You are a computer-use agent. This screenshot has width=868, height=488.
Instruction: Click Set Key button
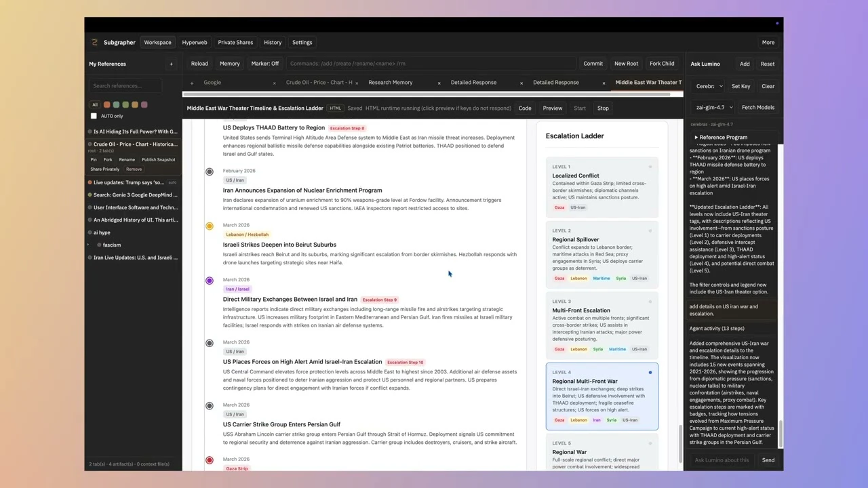coord(741,86)
